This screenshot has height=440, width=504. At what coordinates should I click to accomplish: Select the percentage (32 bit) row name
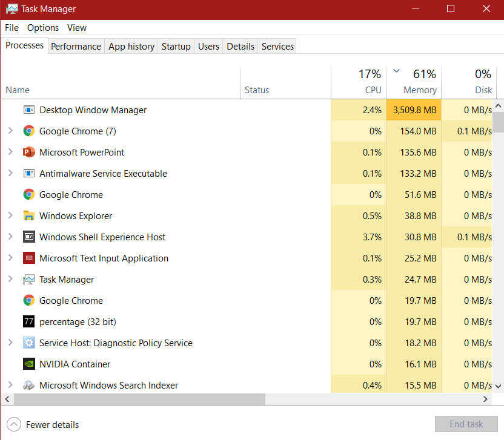click(x=78, y=322)
